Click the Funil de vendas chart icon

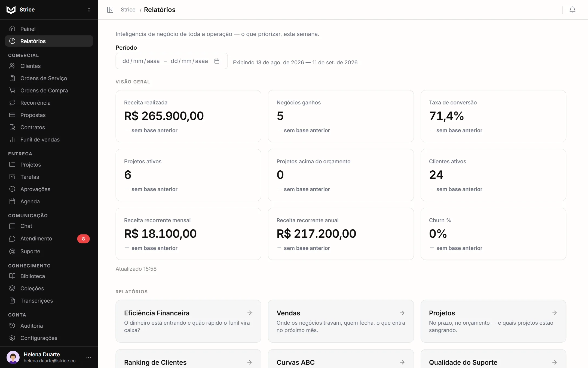[12, 139]
